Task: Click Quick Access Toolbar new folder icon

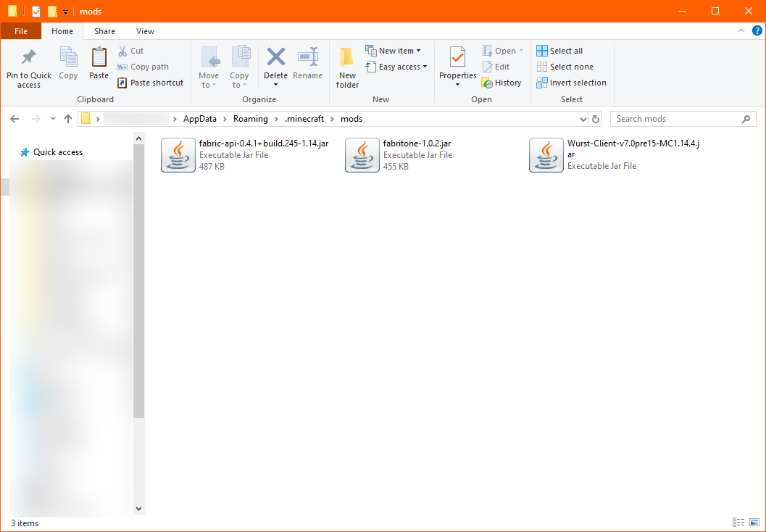Action: 52,12
